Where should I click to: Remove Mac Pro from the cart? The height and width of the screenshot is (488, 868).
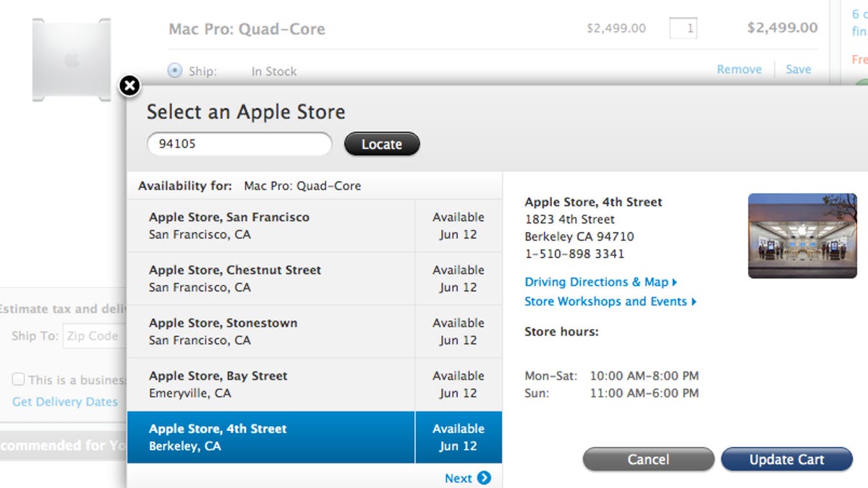739,69
